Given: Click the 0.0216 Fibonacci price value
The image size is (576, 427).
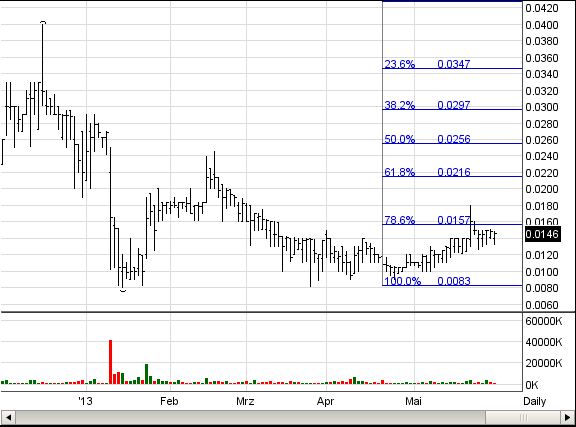Looking at the screenshot, I should [x=454, y=172].
